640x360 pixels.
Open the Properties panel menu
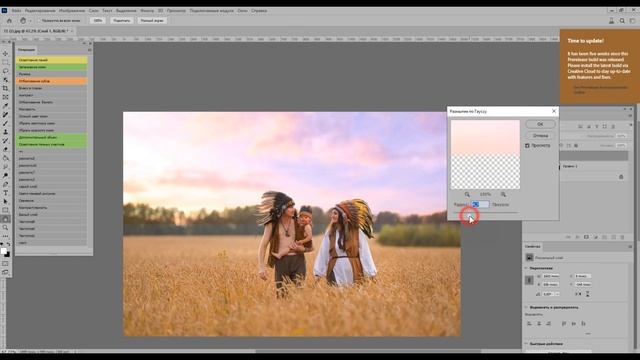click(x=630, y=247)
